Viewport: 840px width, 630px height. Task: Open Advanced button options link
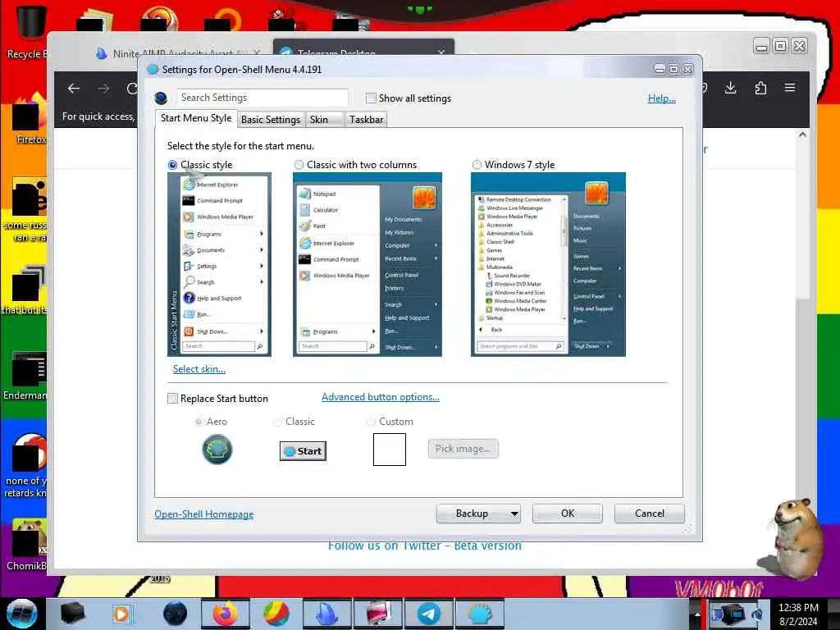click(x=381, y=397)
